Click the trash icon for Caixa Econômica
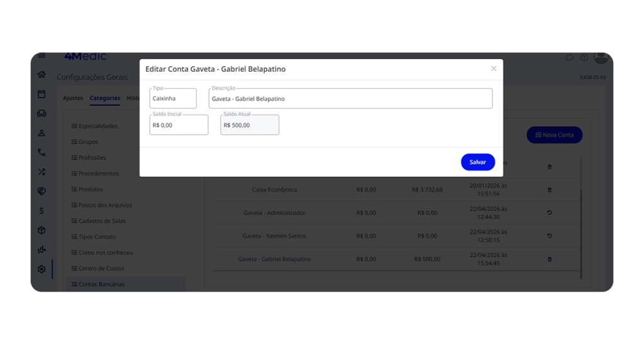 [549, 189]
